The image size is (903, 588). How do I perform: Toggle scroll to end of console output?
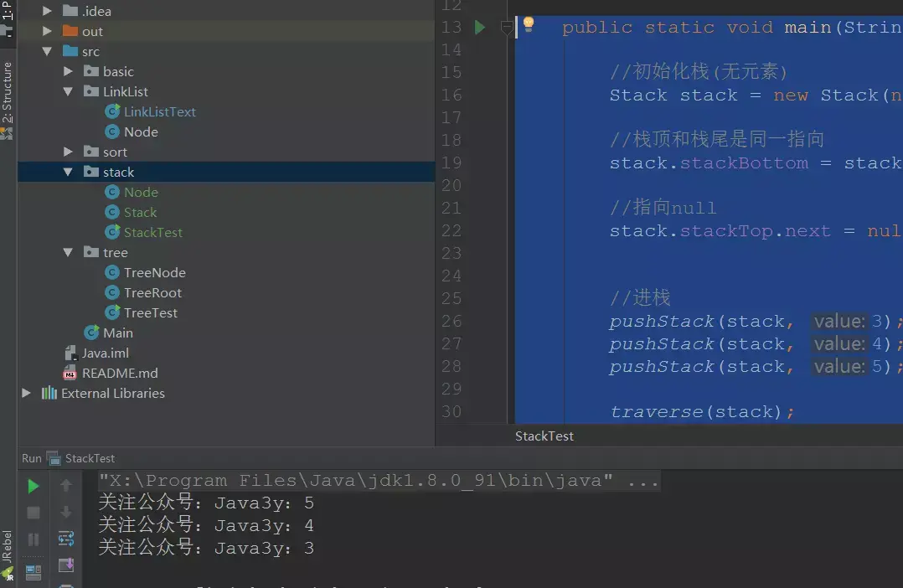tap(65, 566)
